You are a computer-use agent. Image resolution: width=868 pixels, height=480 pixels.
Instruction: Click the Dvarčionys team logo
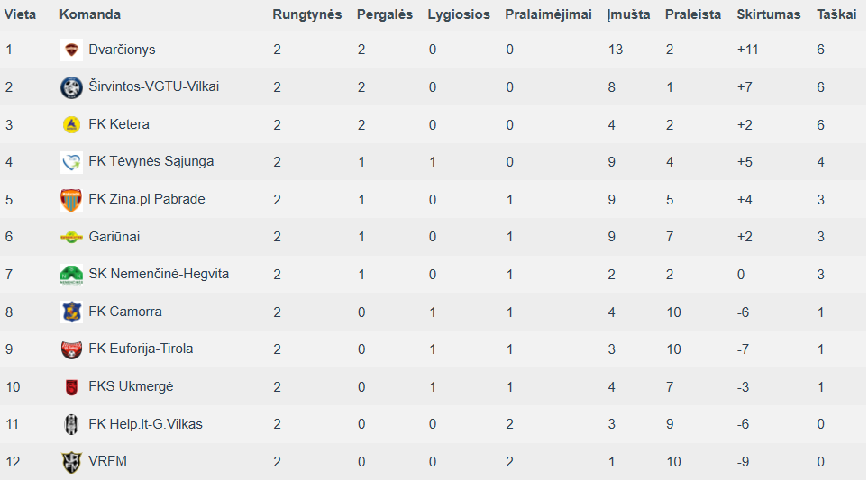[x=71, y=50]
